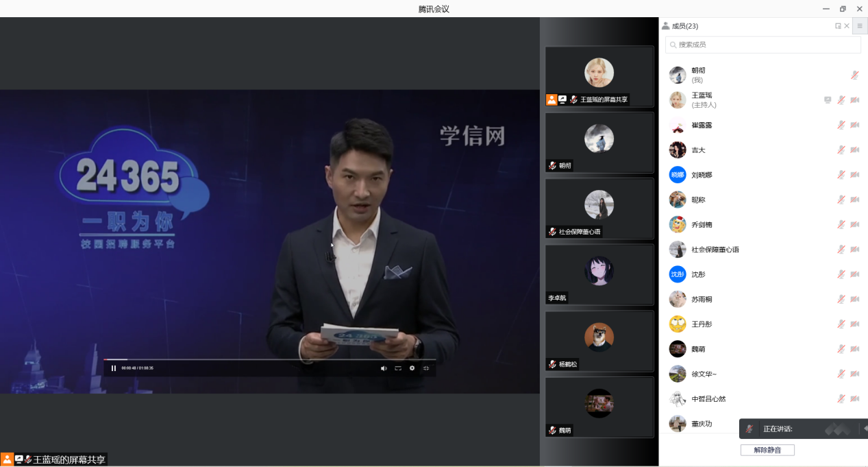Open the video player settings gear
The image size is (868, 467).
click(412, 368)
